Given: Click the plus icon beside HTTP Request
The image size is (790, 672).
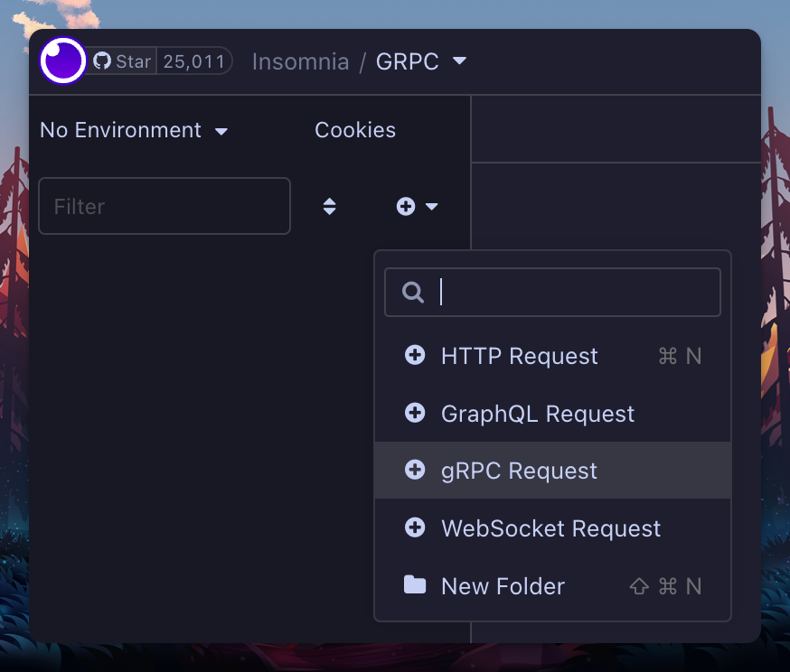Looking at the screenshot, I should pyautogui.click(x=415, y=355).
